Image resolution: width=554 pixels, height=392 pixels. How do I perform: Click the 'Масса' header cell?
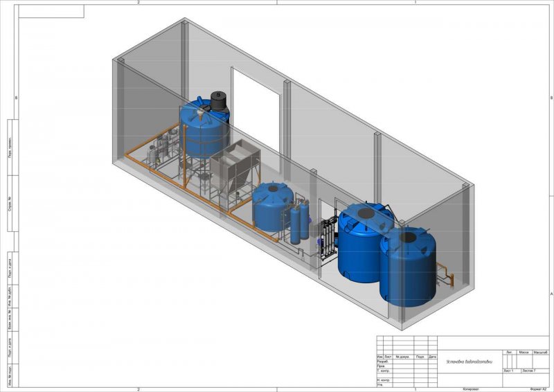(524, 353)
